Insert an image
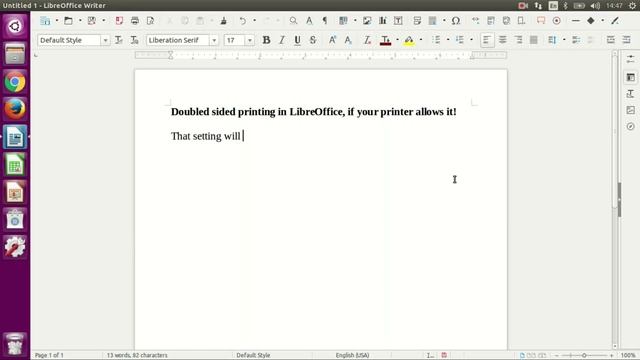Screen dimensions: 640x360 (367, 20)
